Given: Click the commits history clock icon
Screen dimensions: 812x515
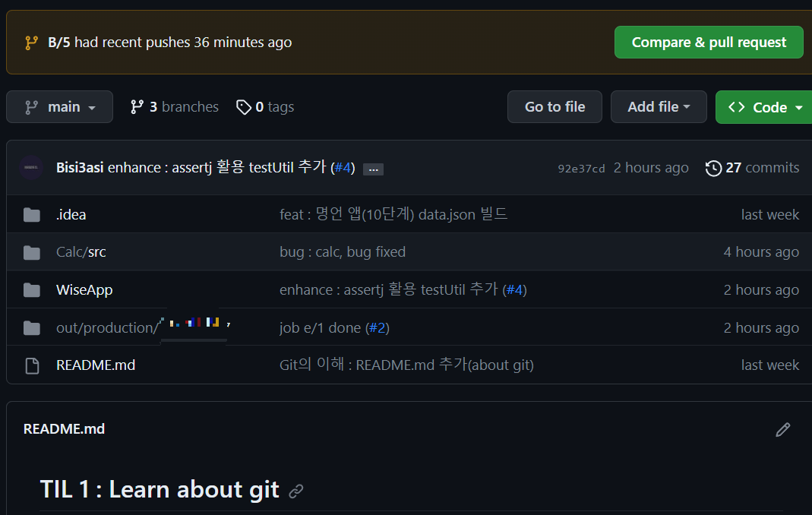Looking at the screenshot, I should click(x=713, y=168).
